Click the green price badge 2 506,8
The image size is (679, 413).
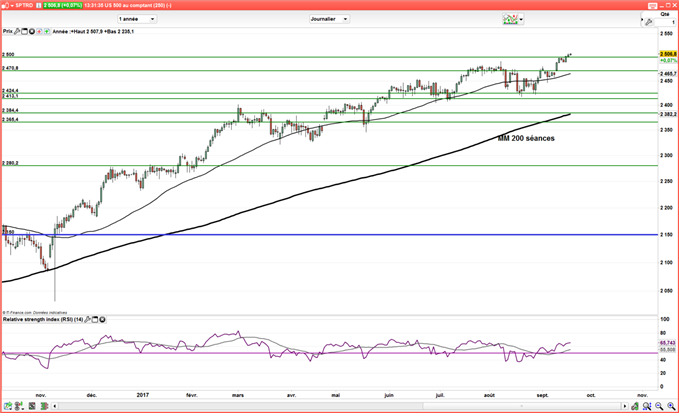62,5
